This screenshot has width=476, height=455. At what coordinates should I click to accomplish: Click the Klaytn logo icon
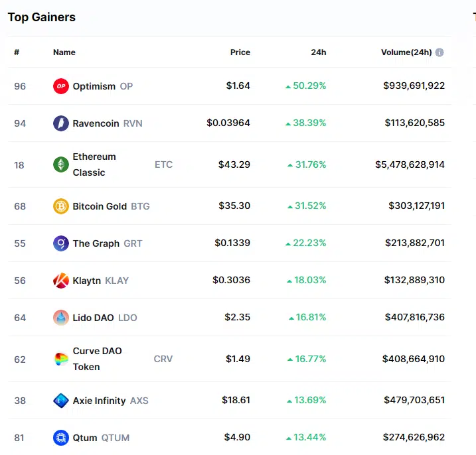[x=61, y=281]
